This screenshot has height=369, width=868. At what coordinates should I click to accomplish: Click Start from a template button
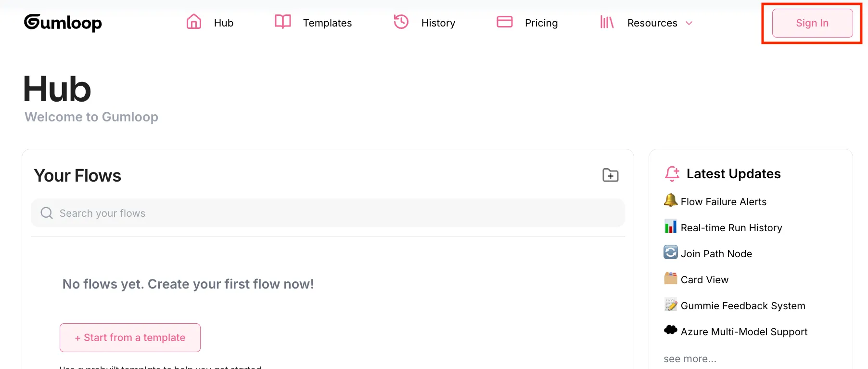[130, 338]
